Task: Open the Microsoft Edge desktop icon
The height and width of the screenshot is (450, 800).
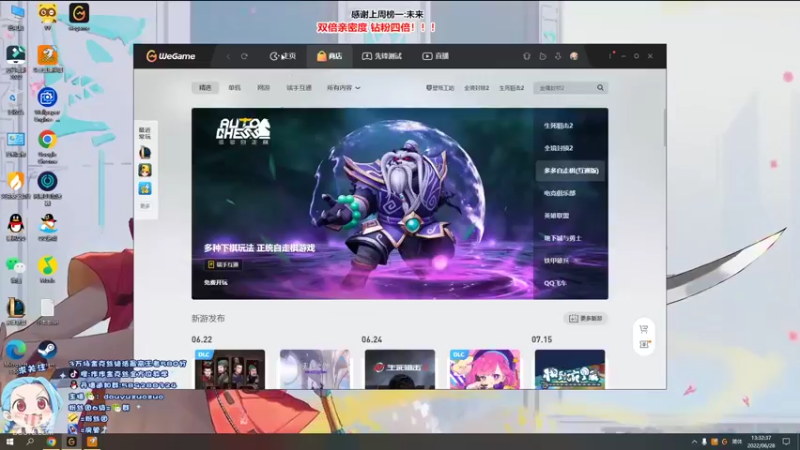Action: [x=16, y=352]
